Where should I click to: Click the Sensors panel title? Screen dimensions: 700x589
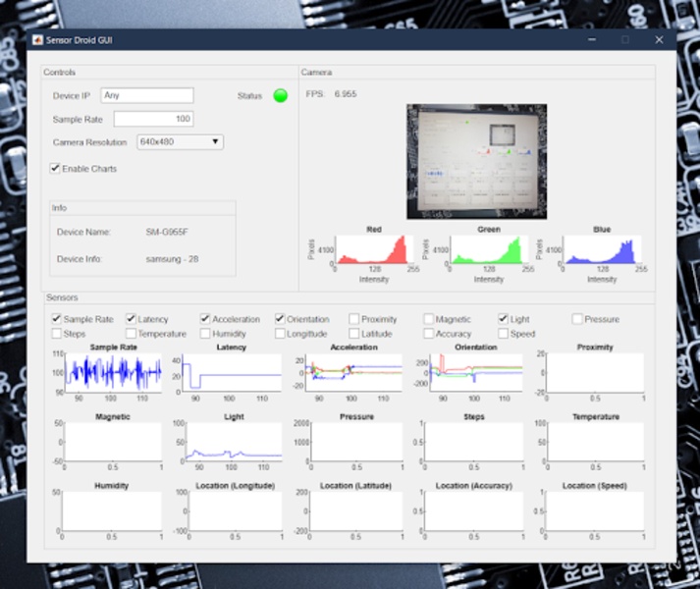coord(62,297)
